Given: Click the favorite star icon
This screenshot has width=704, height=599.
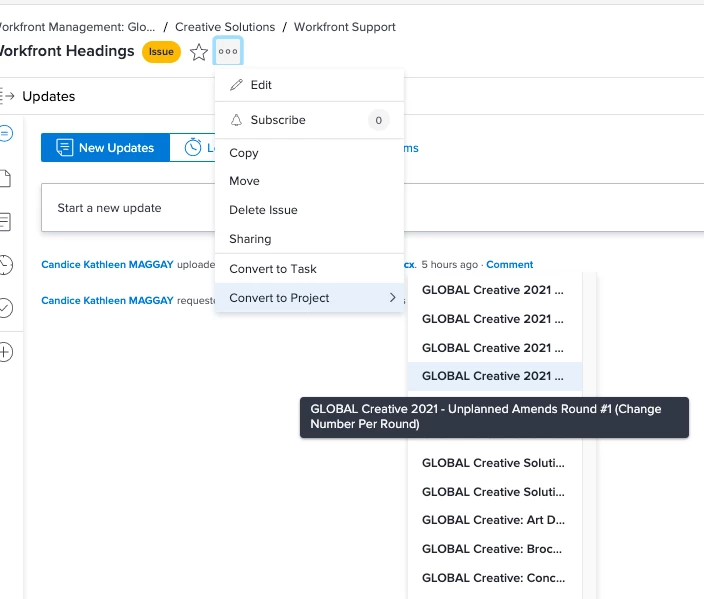Looking at the screenshot, I should [198, 52].
